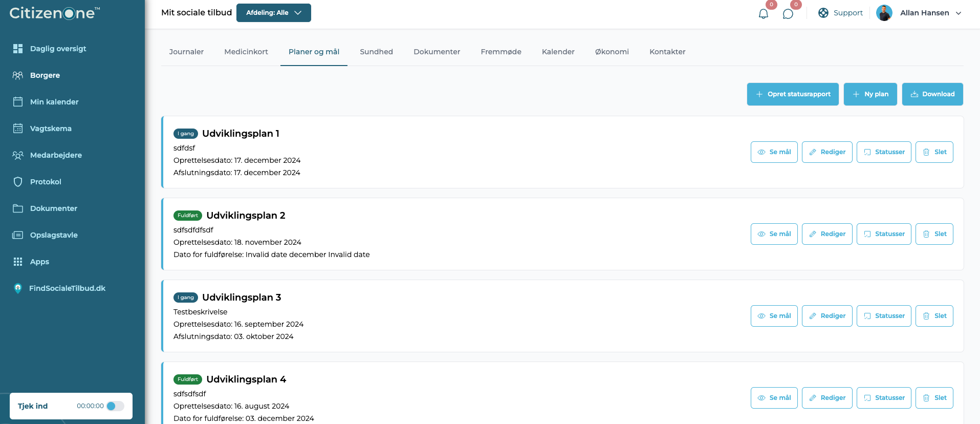This screenshot has width=980, height=424.
Task: Open Opslagstavle in the sidebar
Action: tap(54, 235)
